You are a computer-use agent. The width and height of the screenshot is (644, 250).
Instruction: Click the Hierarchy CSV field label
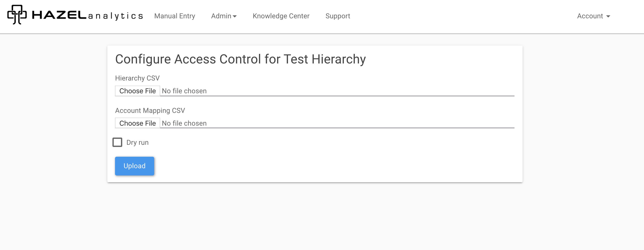pos(137,78)
